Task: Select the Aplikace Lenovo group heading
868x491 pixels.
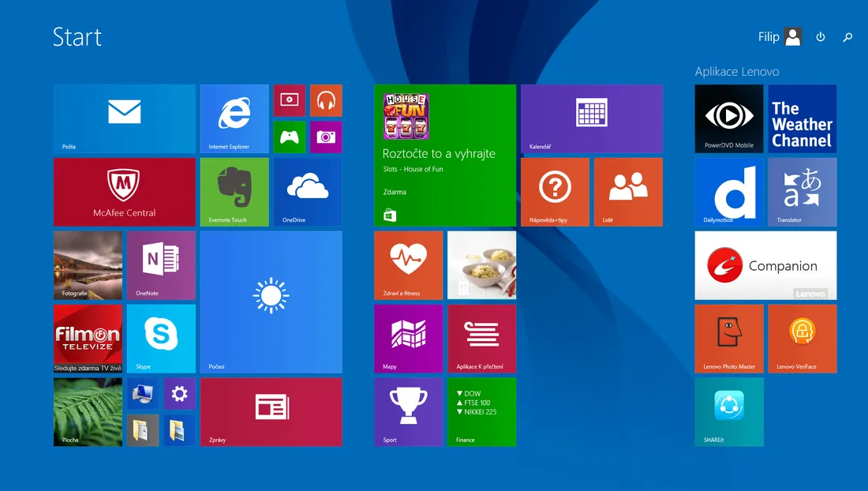Action: 737,71
